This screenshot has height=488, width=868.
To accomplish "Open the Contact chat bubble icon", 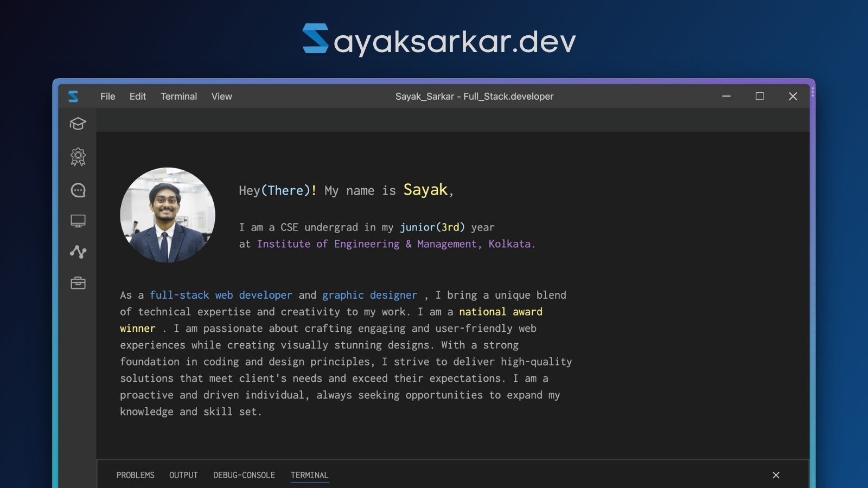I will [78, 189].
